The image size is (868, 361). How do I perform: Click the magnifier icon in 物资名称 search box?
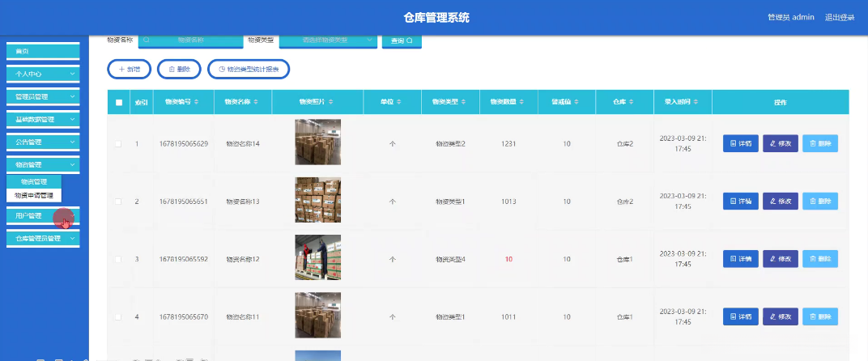coord(146,40)
